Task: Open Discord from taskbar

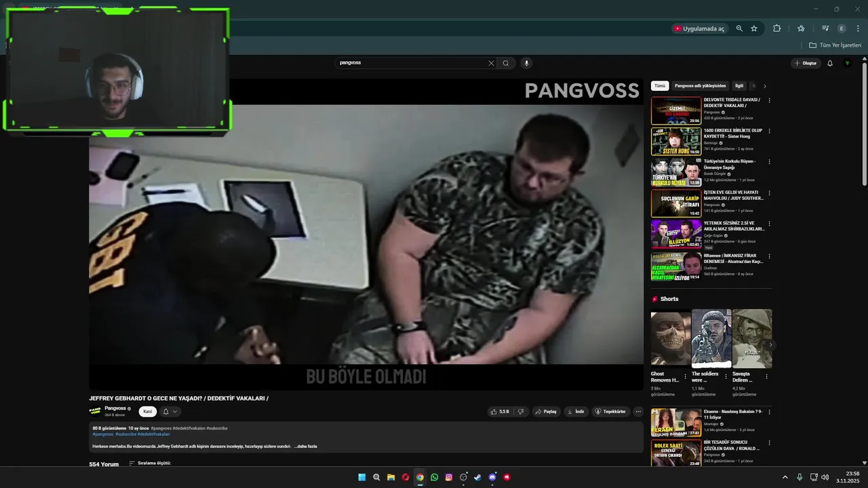Action: click(x=492, y=477)
